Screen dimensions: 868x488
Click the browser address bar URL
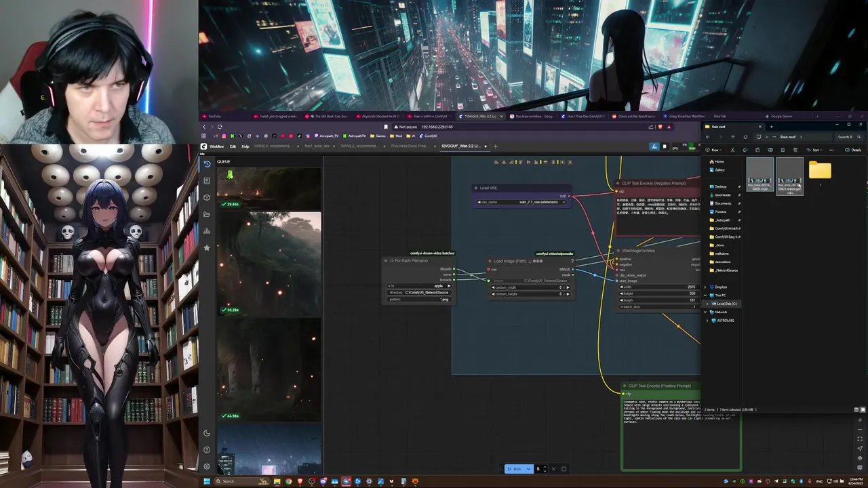click(x=437, y=127)
